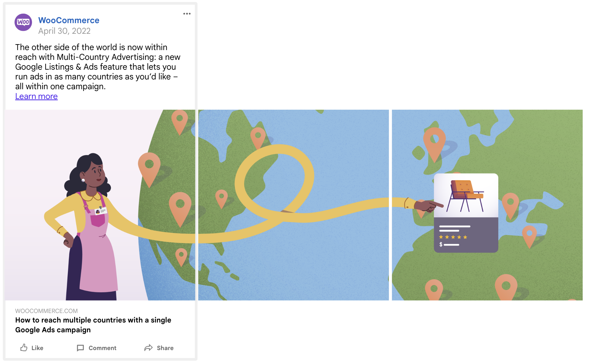Click the Share button label

(165, 348)
